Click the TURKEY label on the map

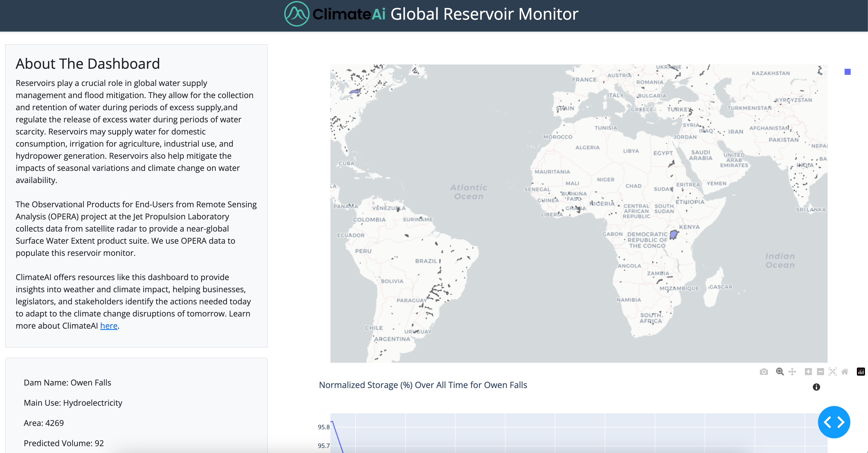click(679, 109)
